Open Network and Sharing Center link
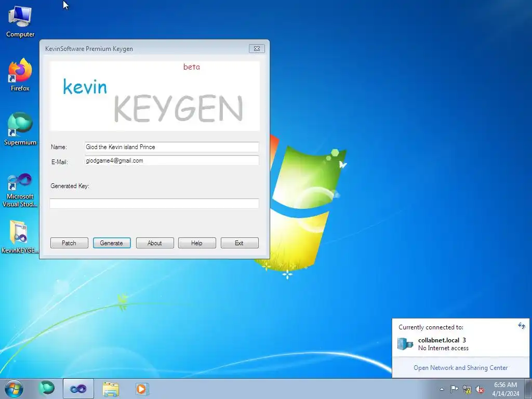Screen dimensions: 532x399 coord(460,368)
